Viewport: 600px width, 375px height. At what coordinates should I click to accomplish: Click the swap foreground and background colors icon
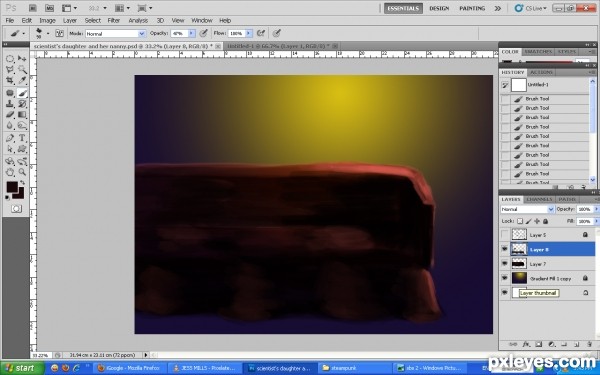click(x=22, y=183)
